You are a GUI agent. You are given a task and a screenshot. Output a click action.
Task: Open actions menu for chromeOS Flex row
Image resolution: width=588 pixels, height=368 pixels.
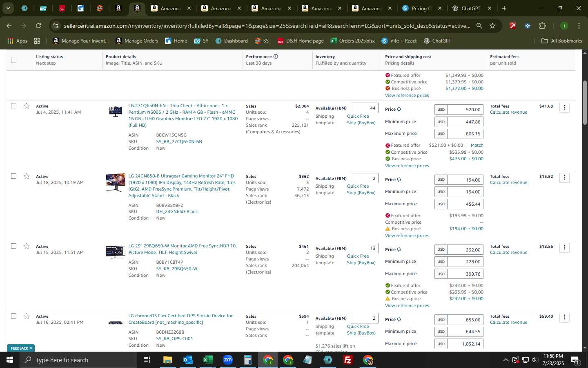pos(565,317)
